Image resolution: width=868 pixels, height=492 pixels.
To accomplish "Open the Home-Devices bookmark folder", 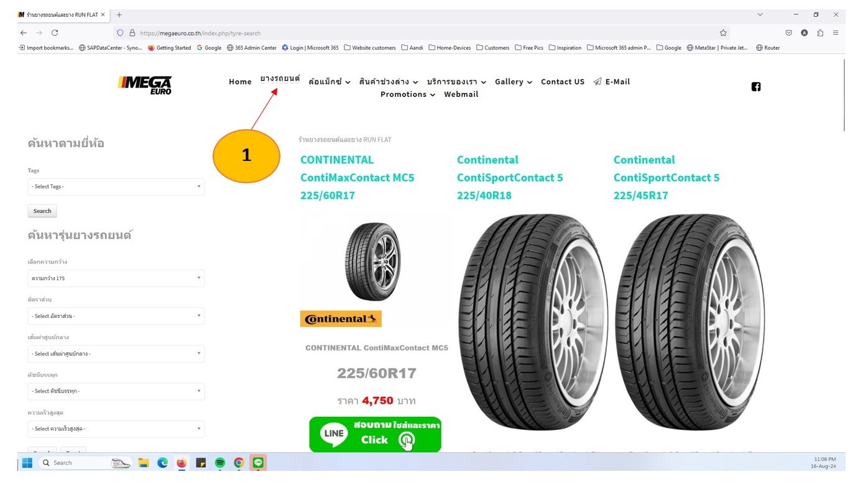I will coord(450,48).
